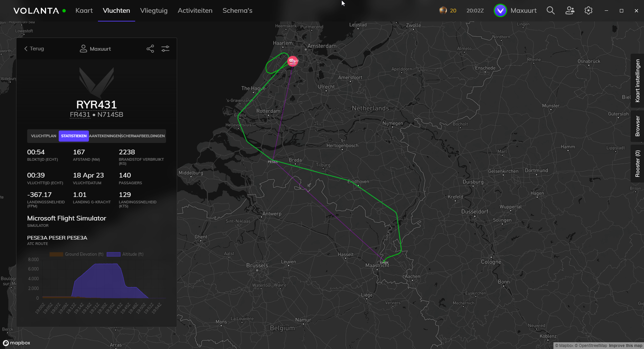Click the pink aircraft marker near Amsterdam
This screenshot has height=349, width=644.
[292, 61]
